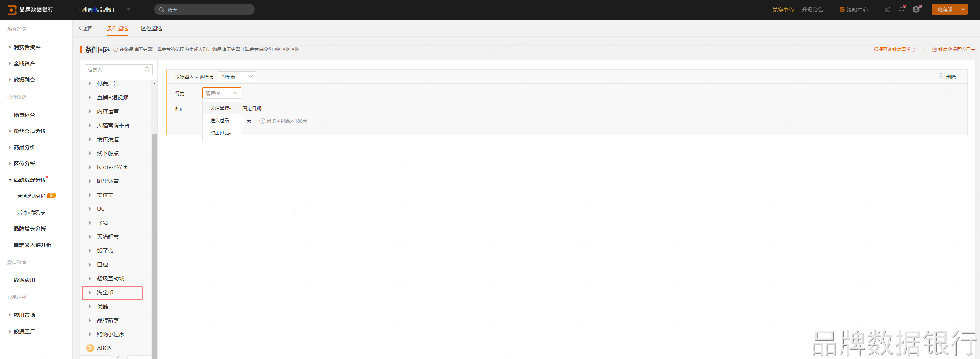Click the ABOS orange logo icon
The width and height of the screenshot is (980, 359).
[90, 348]
